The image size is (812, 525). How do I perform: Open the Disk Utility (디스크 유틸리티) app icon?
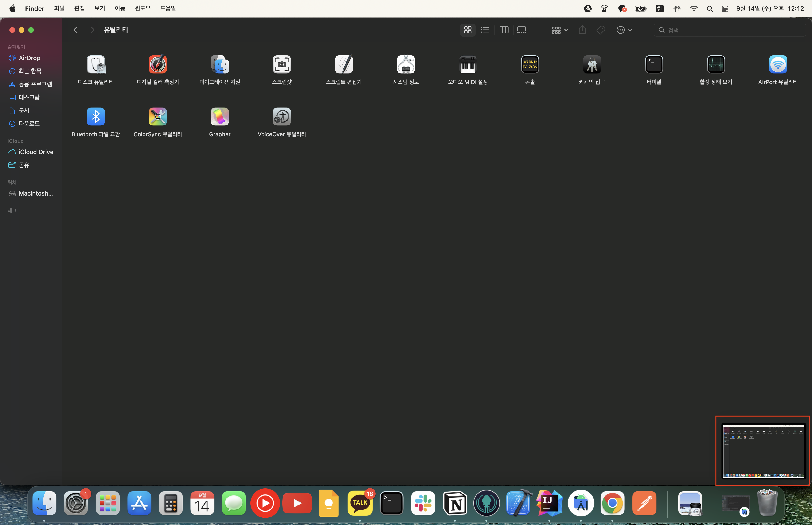(x=96, y=64)
